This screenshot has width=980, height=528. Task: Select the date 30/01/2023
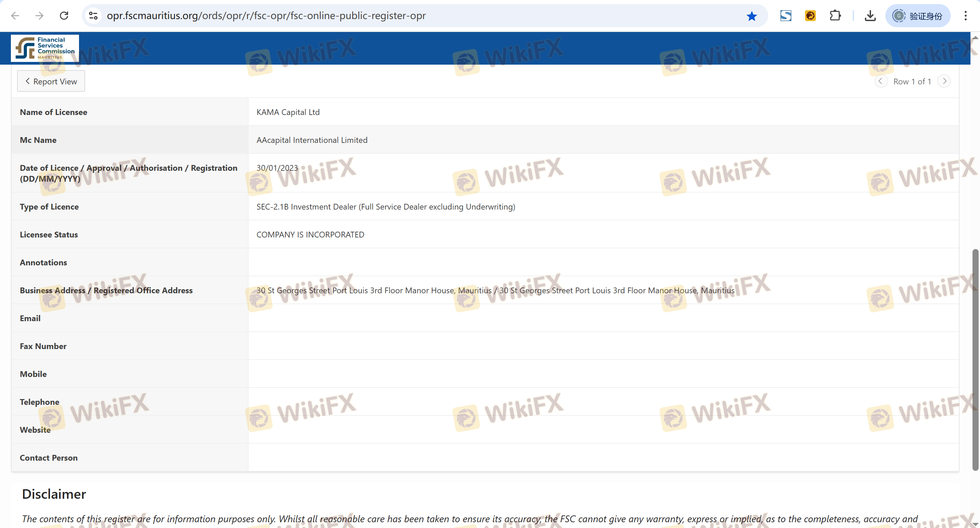click(277, 168)
